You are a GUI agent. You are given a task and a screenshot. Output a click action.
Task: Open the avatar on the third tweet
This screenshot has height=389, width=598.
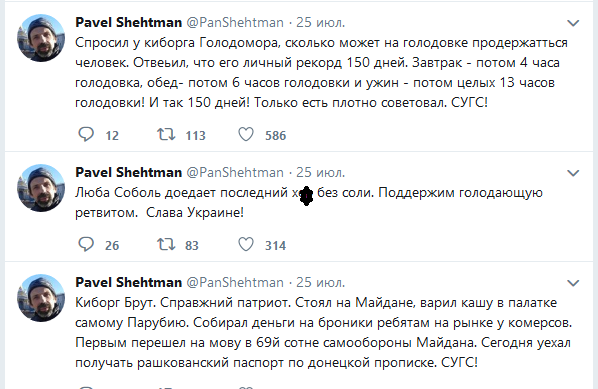coord(41,297)
